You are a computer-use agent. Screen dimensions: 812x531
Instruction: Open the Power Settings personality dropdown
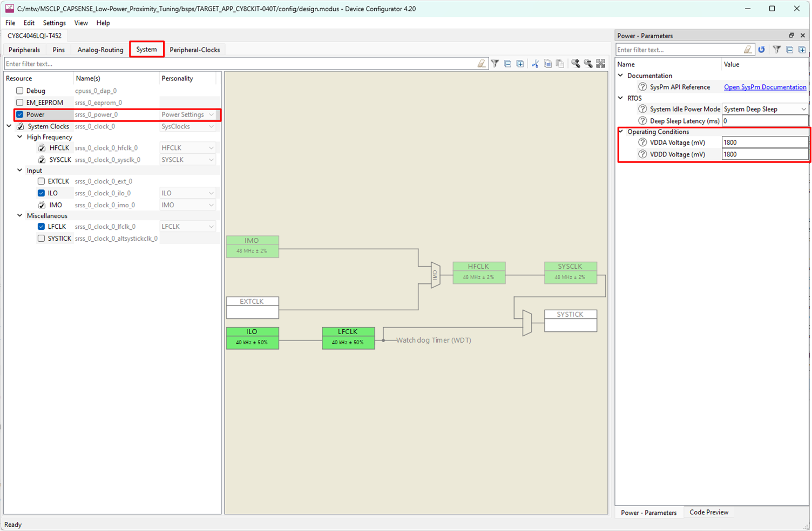[x=188, y=114]
